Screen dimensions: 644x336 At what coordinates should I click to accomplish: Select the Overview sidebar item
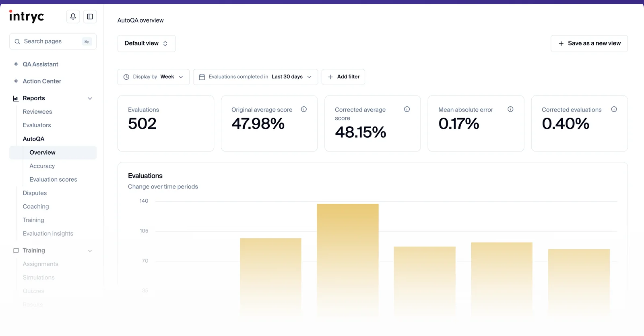tap(53, 152)
